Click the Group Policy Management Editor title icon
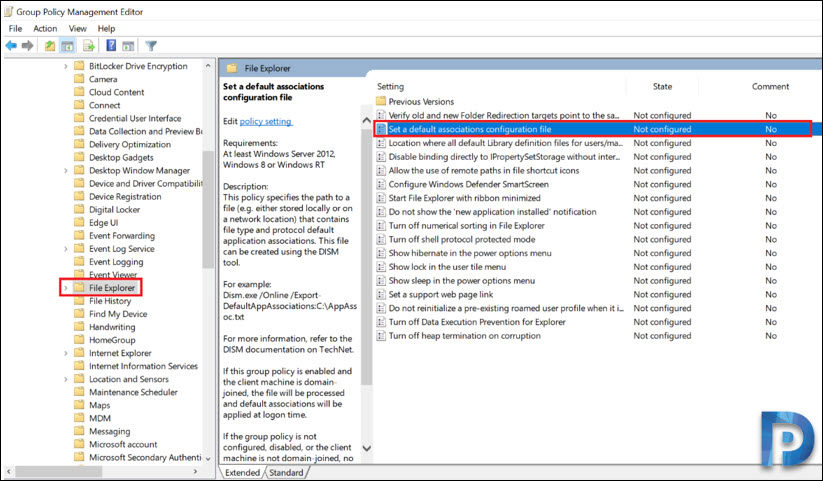Image resolution: width=823 pixels, height=481 pixels. coord(8,11)
